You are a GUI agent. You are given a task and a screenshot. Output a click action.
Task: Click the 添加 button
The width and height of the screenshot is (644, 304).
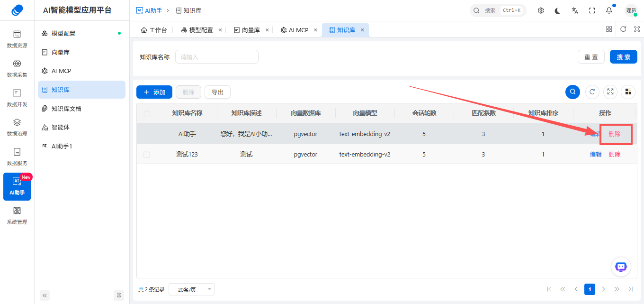(x=154, y=92)
